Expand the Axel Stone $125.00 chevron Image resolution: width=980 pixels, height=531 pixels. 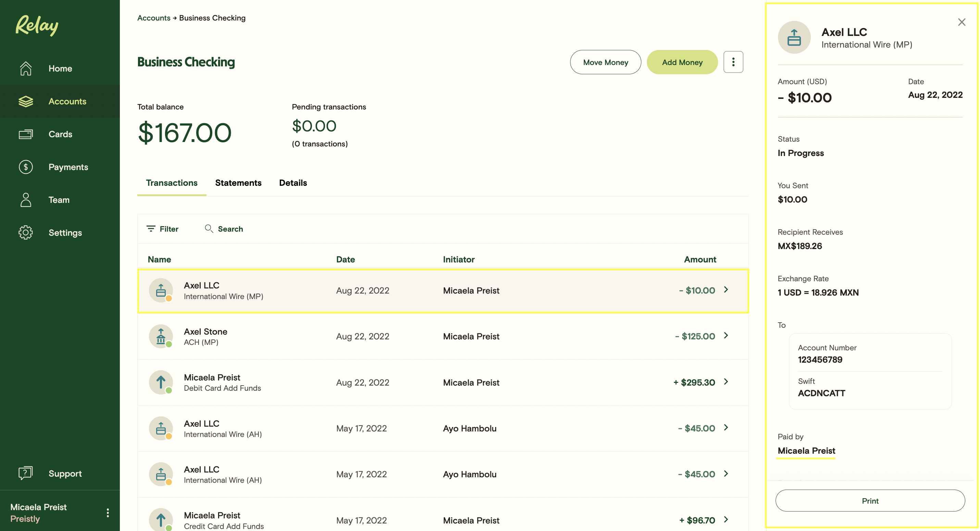726,336
